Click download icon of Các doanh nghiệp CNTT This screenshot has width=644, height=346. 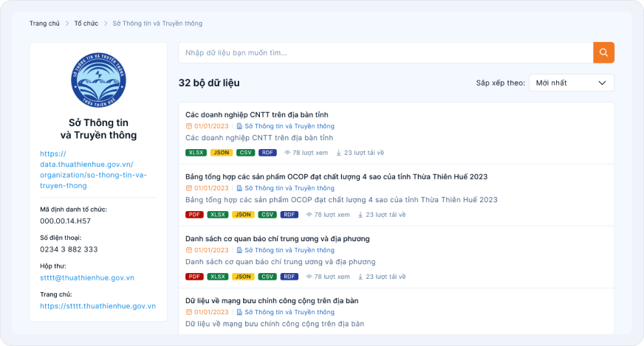(x=339, y=153)
